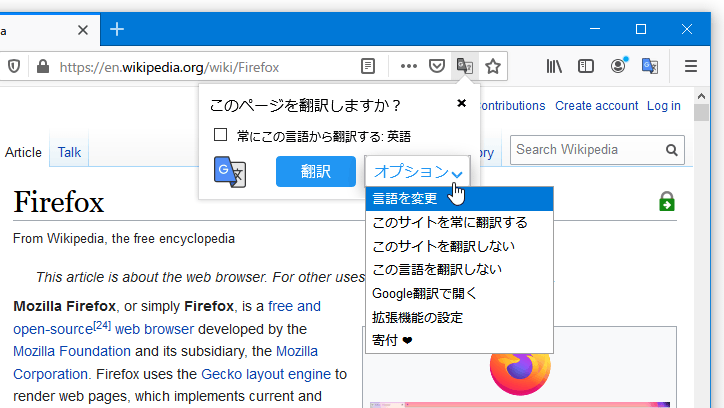This screenshot has width=724, height=408.
Task: Close the translation popup with X
Action: pyautogui.click(x=461, y=103)
